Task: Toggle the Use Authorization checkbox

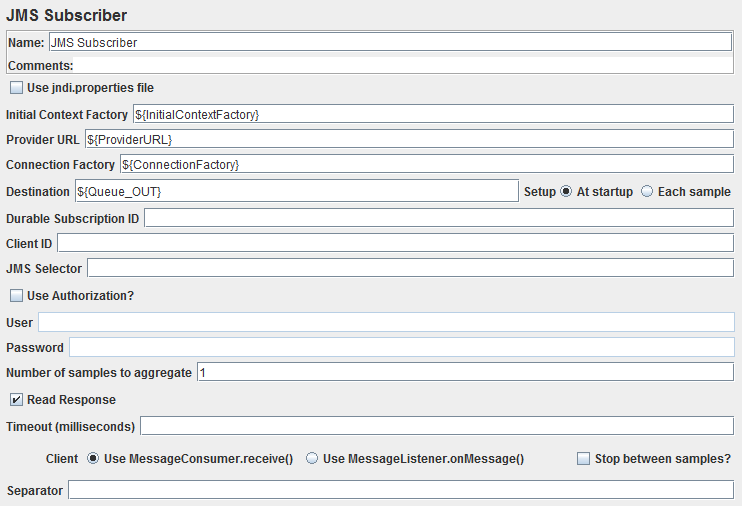Action: 17,296
